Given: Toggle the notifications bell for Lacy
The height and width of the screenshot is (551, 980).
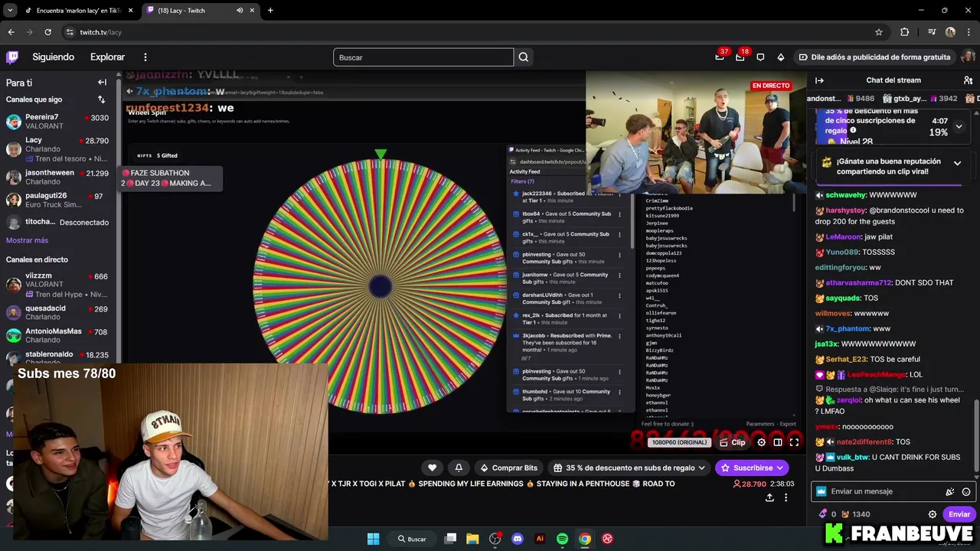Looking at the screenshot, I should click(x=459, y=468).
